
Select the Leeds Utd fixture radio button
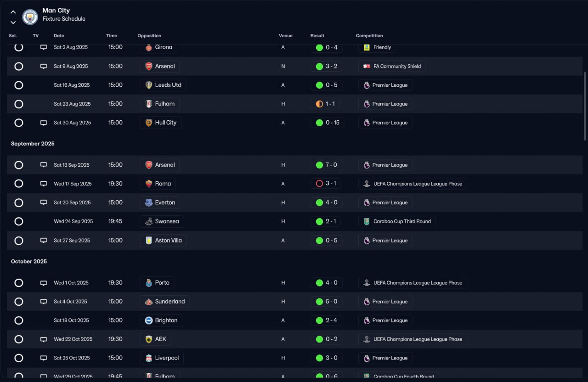[19, 85]
